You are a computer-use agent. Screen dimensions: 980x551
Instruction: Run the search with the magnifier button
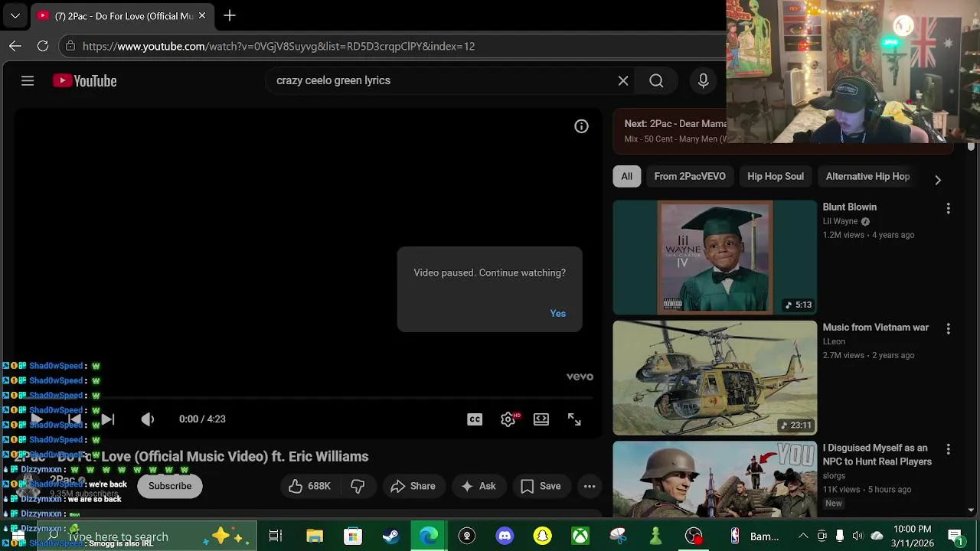[x=656, y=80]
